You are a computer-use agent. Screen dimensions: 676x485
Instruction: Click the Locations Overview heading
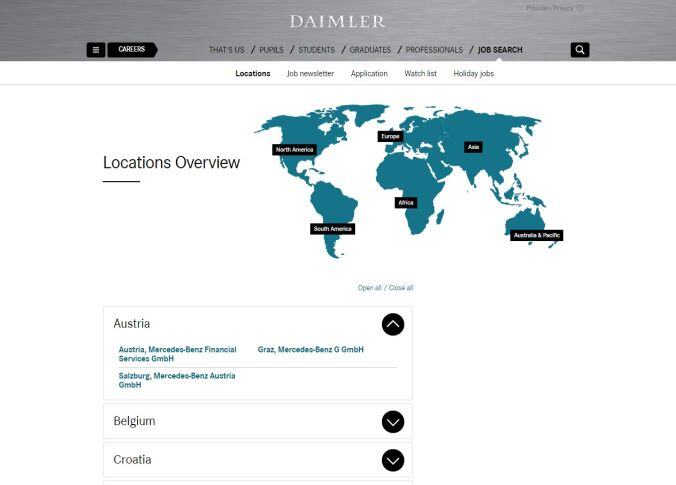coord(171,163)
